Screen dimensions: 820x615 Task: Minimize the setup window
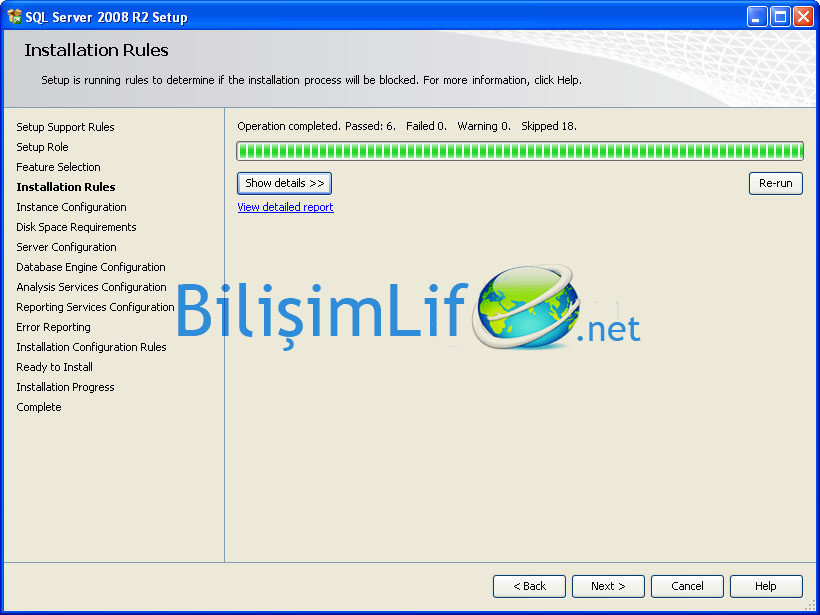(756, 17)
